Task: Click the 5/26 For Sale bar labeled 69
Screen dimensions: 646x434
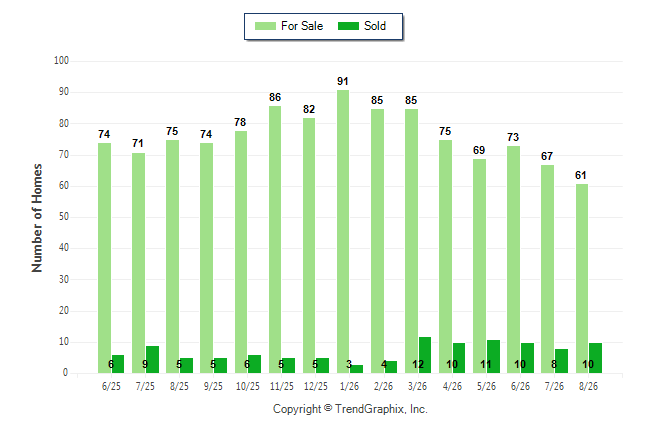Action: click(x=479, y=266)
